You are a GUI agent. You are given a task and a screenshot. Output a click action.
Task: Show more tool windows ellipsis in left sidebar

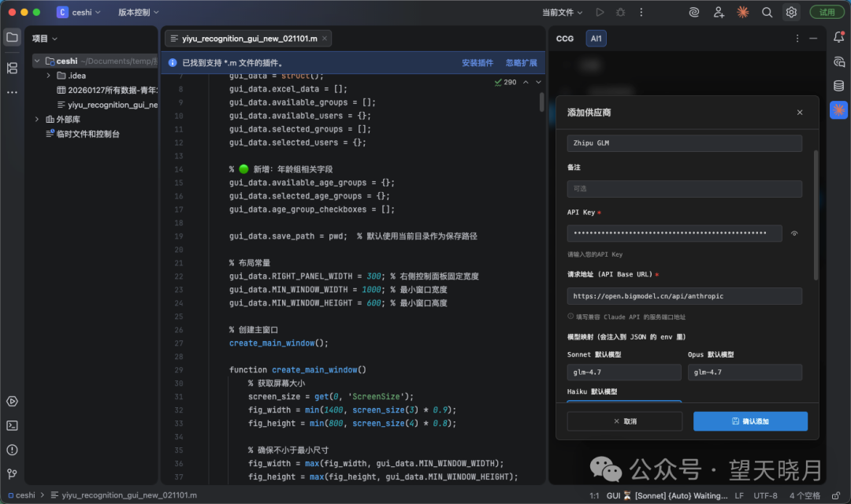[12, 92]
